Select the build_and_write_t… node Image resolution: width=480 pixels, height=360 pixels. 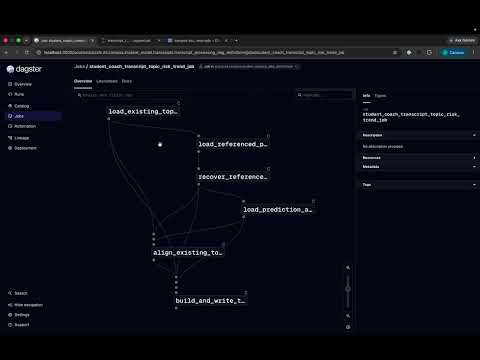point(210,301)
